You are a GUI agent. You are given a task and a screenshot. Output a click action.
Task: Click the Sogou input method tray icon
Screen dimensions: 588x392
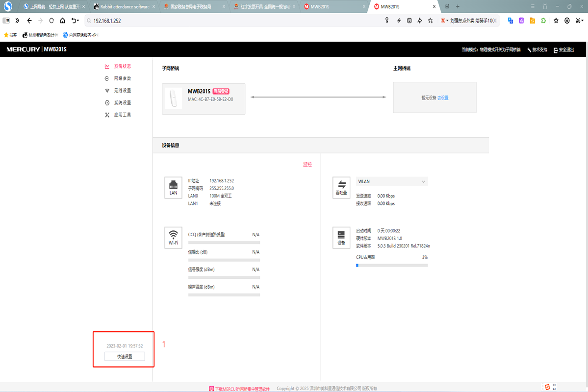547,387
